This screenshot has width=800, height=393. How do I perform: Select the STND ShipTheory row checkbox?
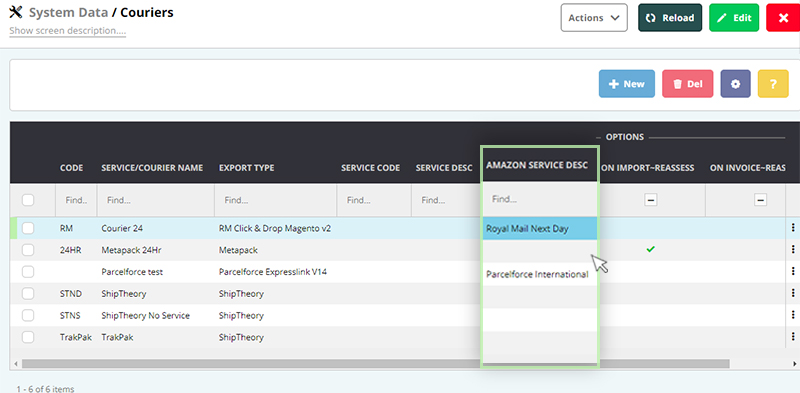[28, 293]
